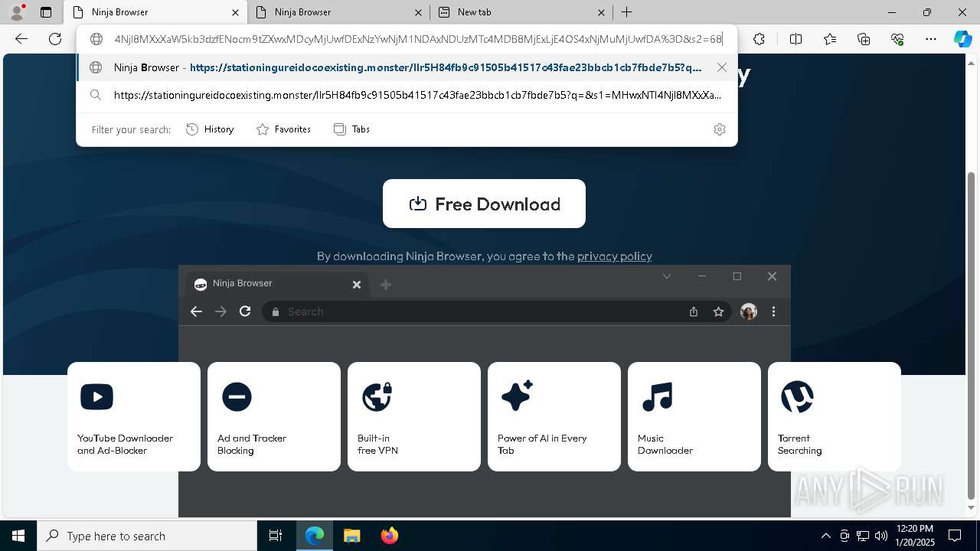Click the YouTube play icon

(96, 396)
